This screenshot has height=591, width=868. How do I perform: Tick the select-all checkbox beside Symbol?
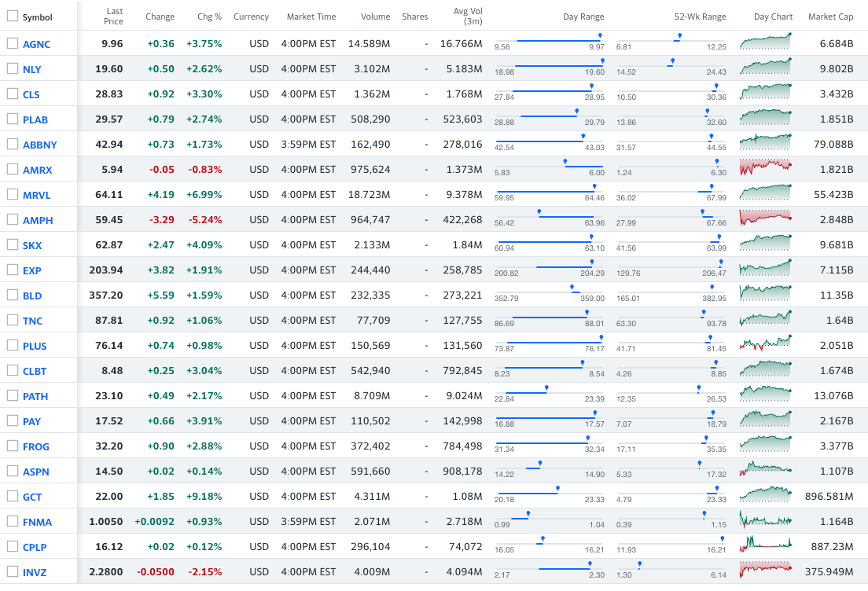tap(12, 16)
